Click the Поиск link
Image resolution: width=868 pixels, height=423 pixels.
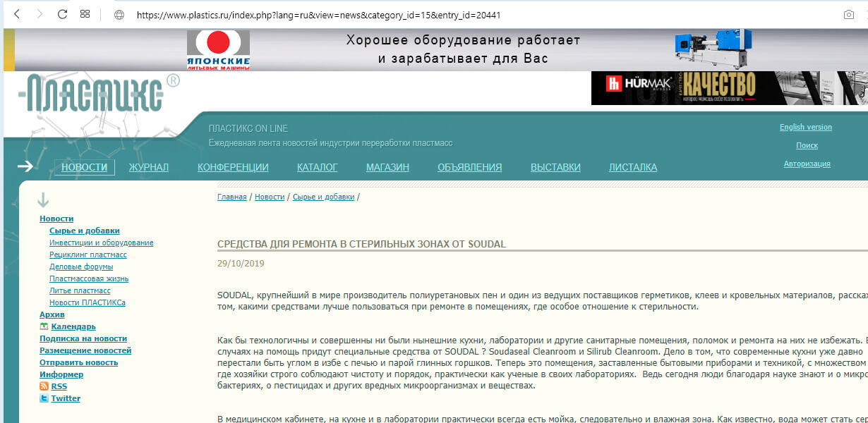[807, 145]
